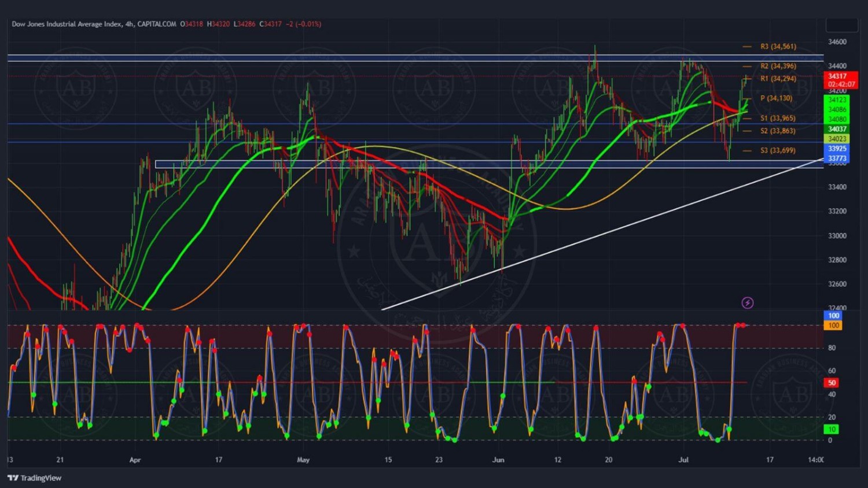Viewport: 868px width, 488px height.
Task: Click the red 50 oscillator level tag
Action: 832,383
